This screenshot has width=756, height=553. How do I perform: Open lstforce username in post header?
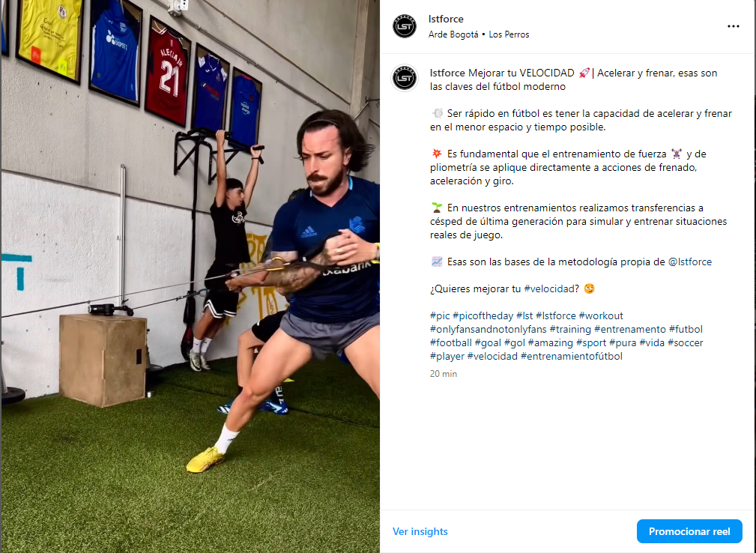[446, 19]
